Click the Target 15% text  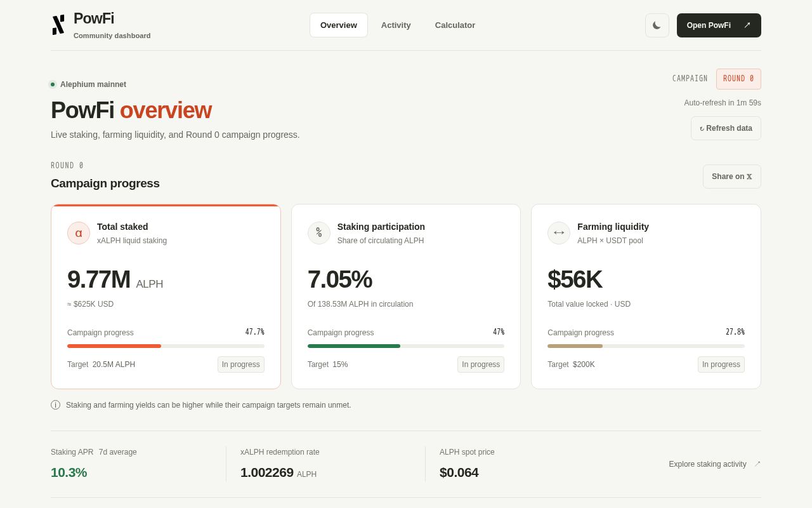point(327,364)
